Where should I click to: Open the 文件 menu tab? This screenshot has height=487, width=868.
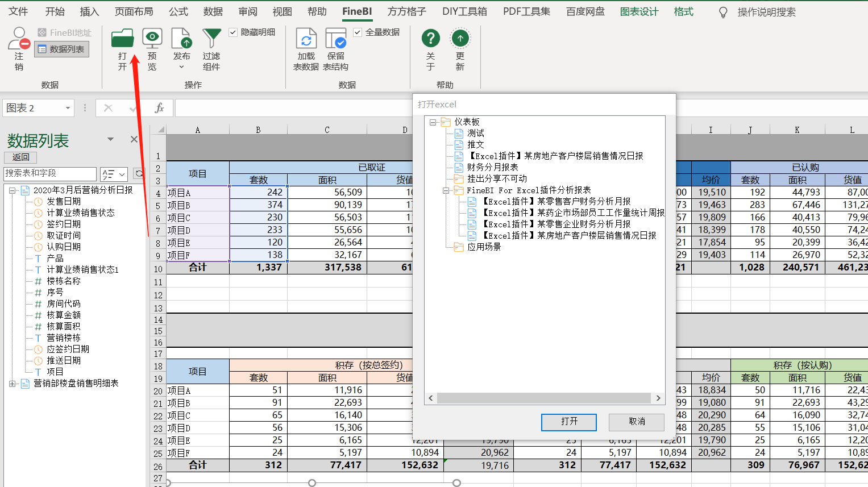point(19,11)
